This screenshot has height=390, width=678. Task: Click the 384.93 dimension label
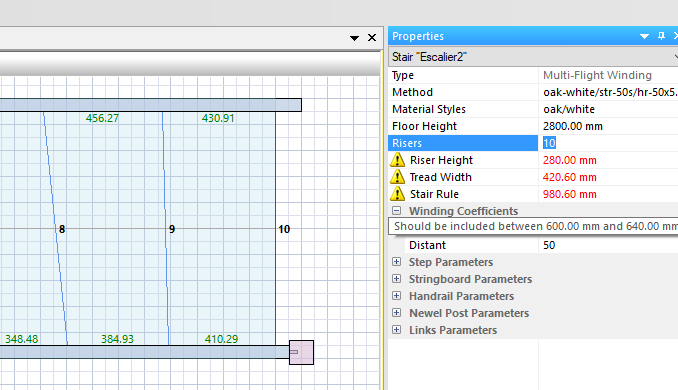coord(118,339)
